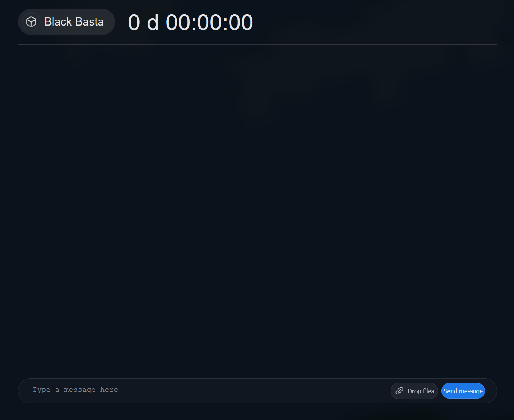This screenshot has height=420, width=514.
Task: Click the 'Drop files' label text
Action: coord(421,391)
